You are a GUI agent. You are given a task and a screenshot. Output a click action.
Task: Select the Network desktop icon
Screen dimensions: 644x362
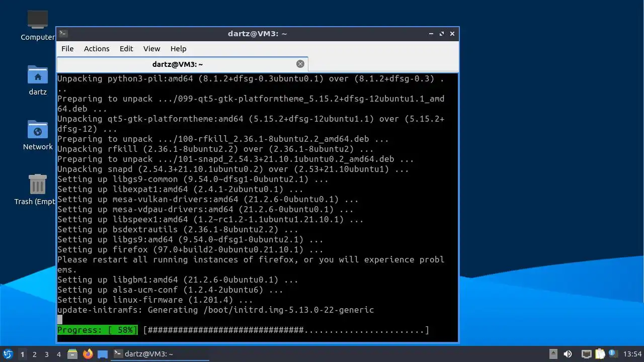click(x=38, y=135)
